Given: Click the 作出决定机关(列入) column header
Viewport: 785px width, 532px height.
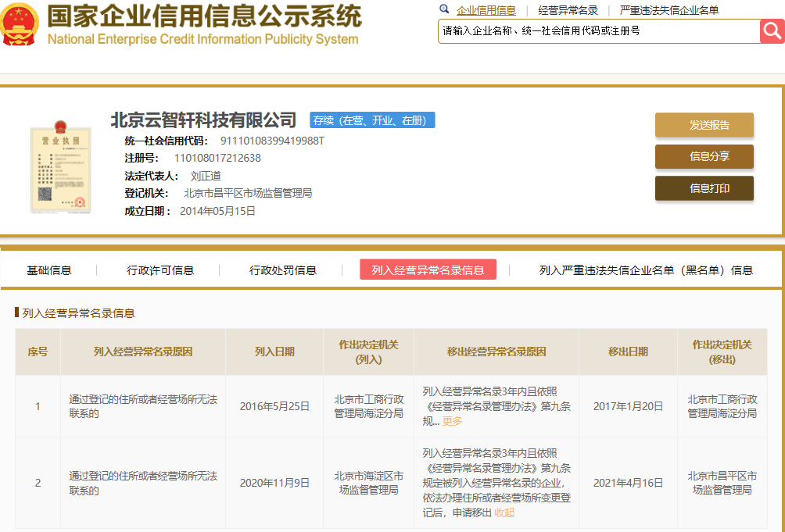Looking at the screenshot, I should pyautogui.click(x=368, y=352).
